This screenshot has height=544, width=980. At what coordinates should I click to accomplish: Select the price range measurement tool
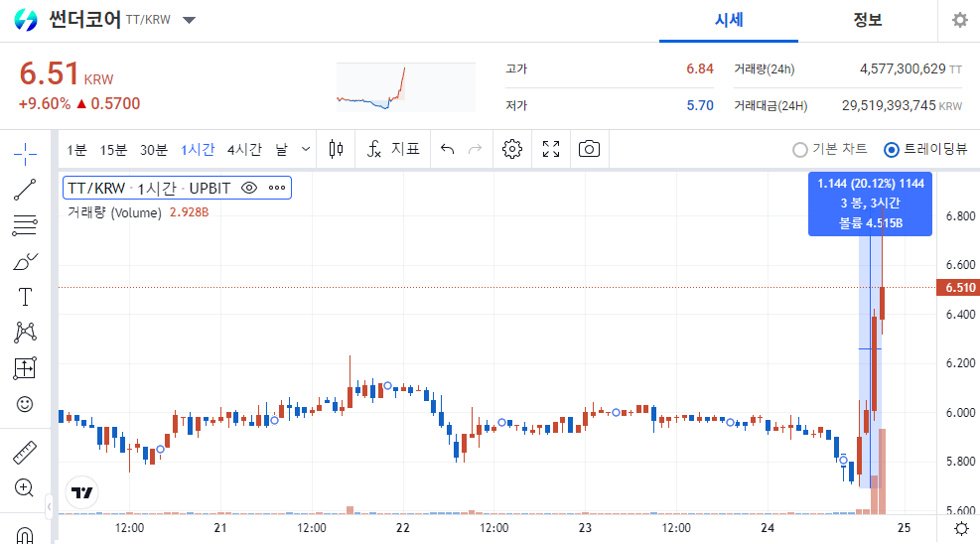25,368
